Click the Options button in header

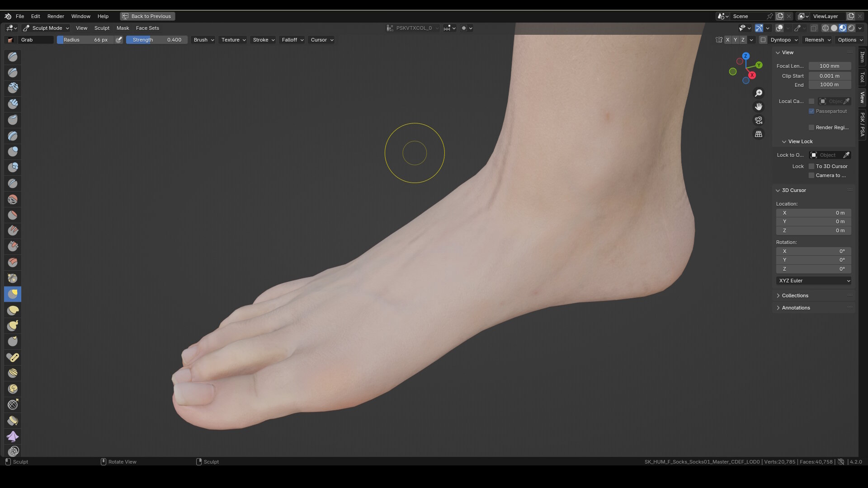coord(850,40)
